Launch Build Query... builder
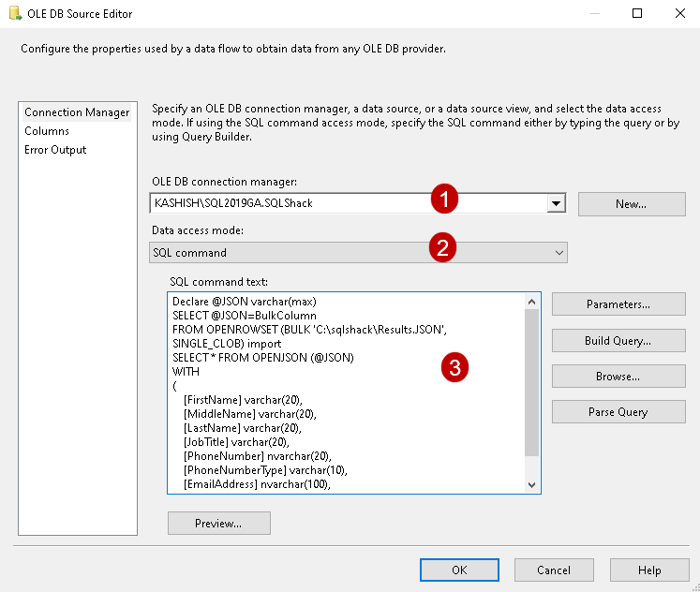700x592 pixels. click(x=618, y=340)
